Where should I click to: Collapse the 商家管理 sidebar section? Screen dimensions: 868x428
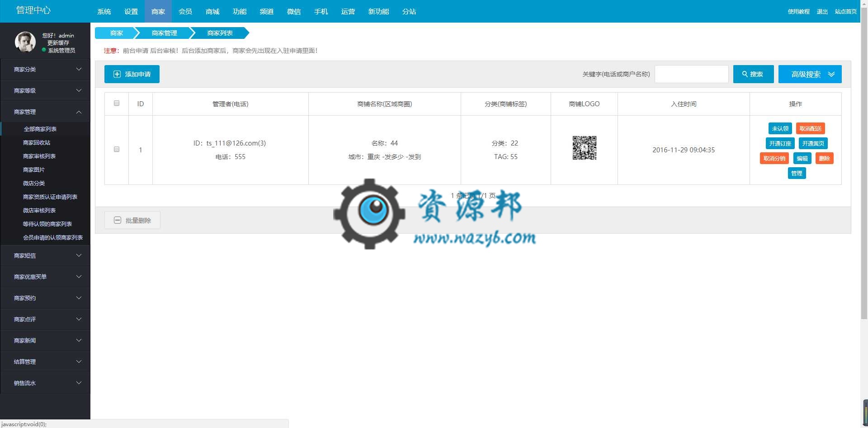point(45,112)
